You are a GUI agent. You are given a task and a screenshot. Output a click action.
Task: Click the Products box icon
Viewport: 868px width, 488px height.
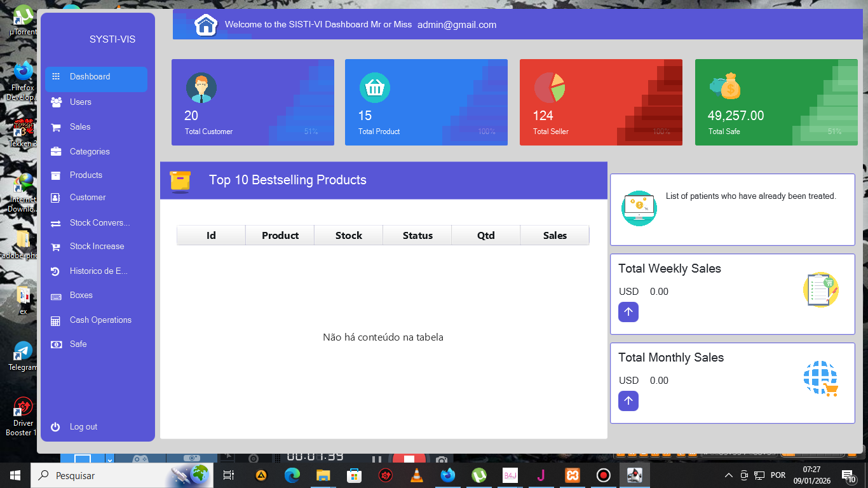56,175
